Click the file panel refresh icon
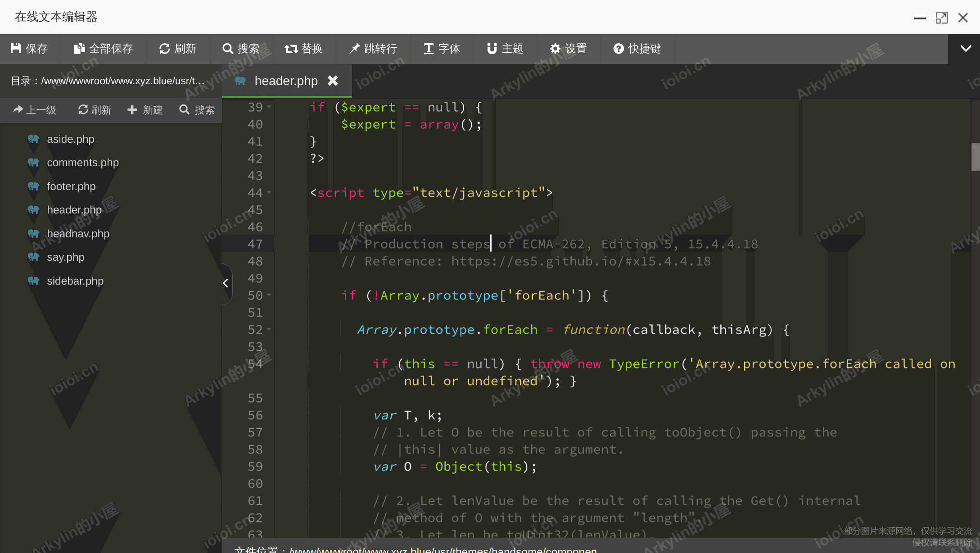 [x=83, y=109]
